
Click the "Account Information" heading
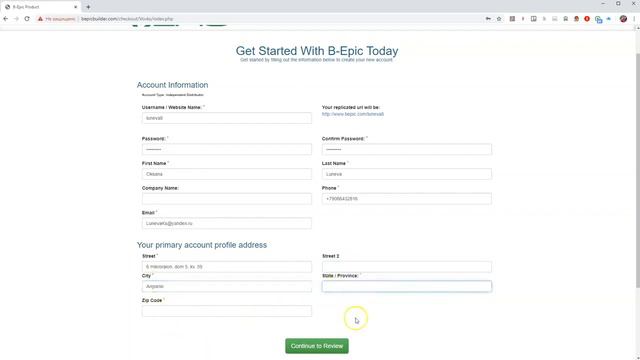tap(172, 85)
